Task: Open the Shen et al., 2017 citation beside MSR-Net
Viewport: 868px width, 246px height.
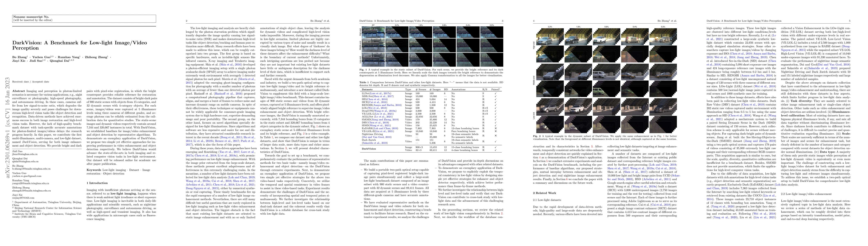Action: coord(383,97)
